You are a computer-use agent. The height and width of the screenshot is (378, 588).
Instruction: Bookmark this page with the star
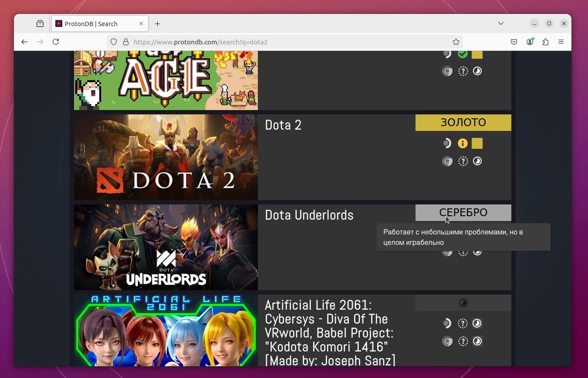pyautogui.click(x=456, y=42)
